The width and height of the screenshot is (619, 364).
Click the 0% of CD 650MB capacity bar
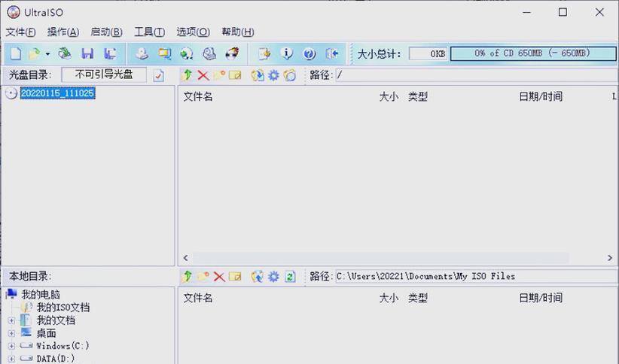[533, 53]
